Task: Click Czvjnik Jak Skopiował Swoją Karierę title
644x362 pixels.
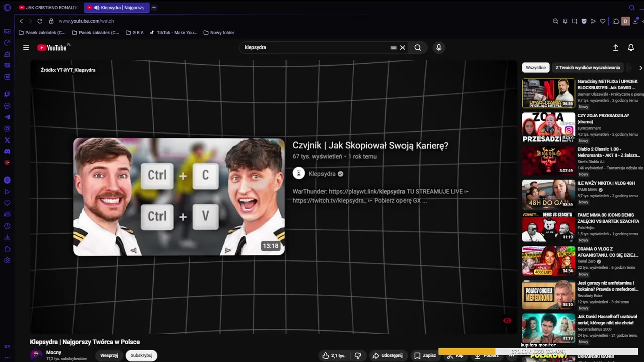Action: 370,146
